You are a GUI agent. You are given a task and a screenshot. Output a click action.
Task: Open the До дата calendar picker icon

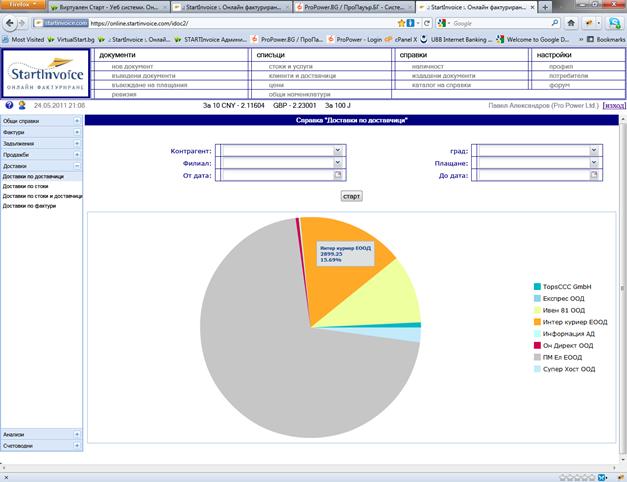(x=594, y=175)
